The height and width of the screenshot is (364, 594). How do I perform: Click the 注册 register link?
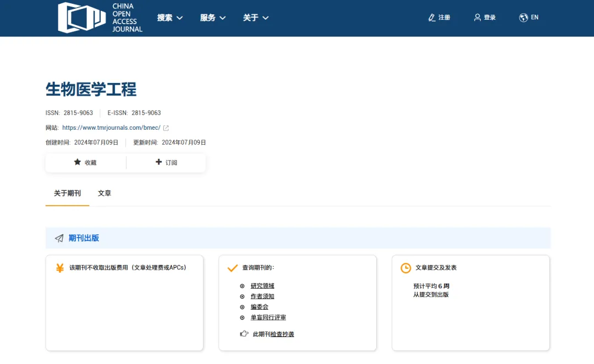point(439,18)
